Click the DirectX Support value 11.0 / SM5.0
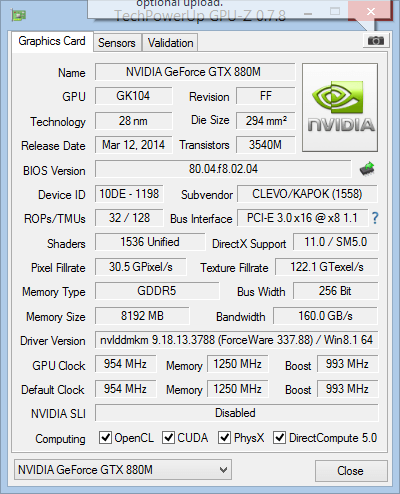 coord(335,242)
